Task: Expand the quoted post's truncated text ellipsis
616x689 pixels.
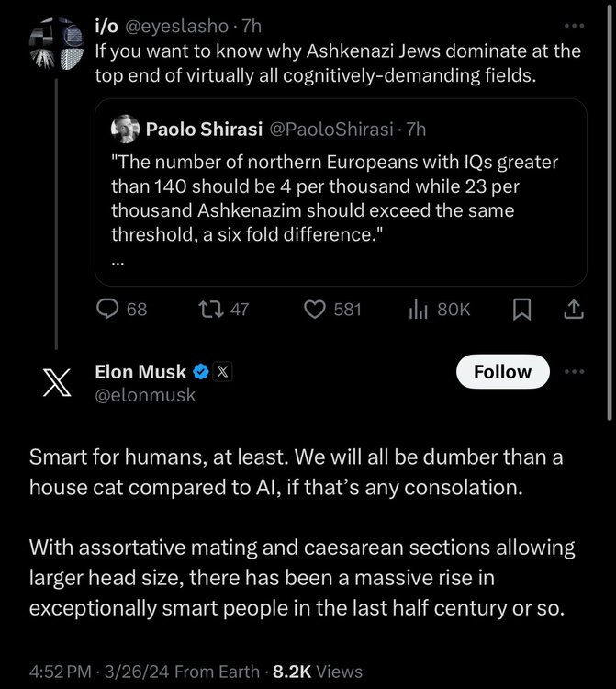Action: click(x=116, y=261)
